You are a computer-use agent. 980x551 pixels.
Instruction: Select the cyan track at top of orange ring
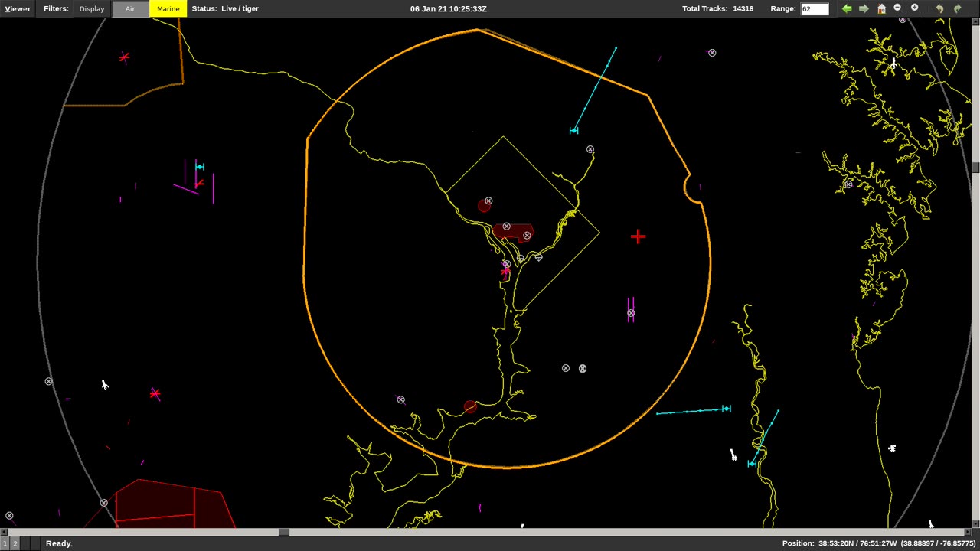coord(573,131)
